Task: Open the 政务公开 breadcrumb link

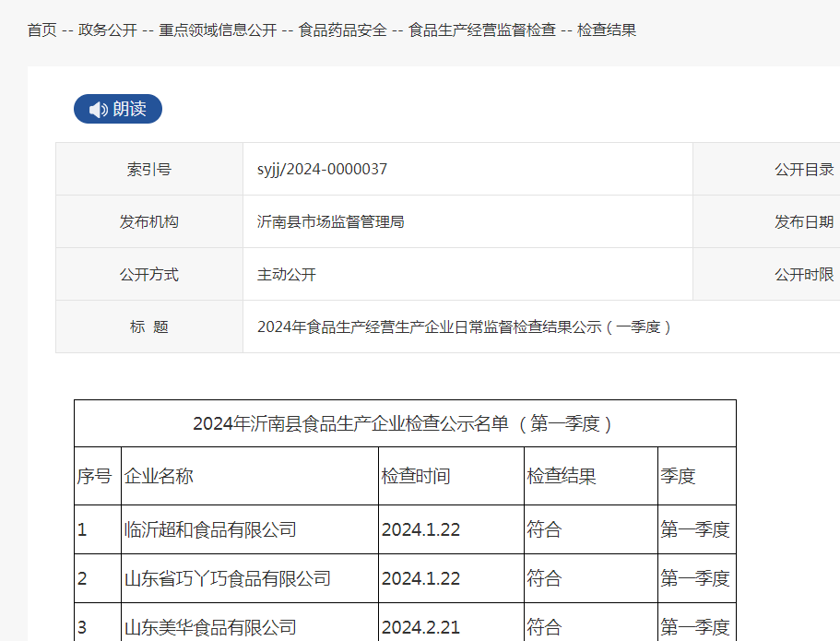Action: click(x=108, y=30)
